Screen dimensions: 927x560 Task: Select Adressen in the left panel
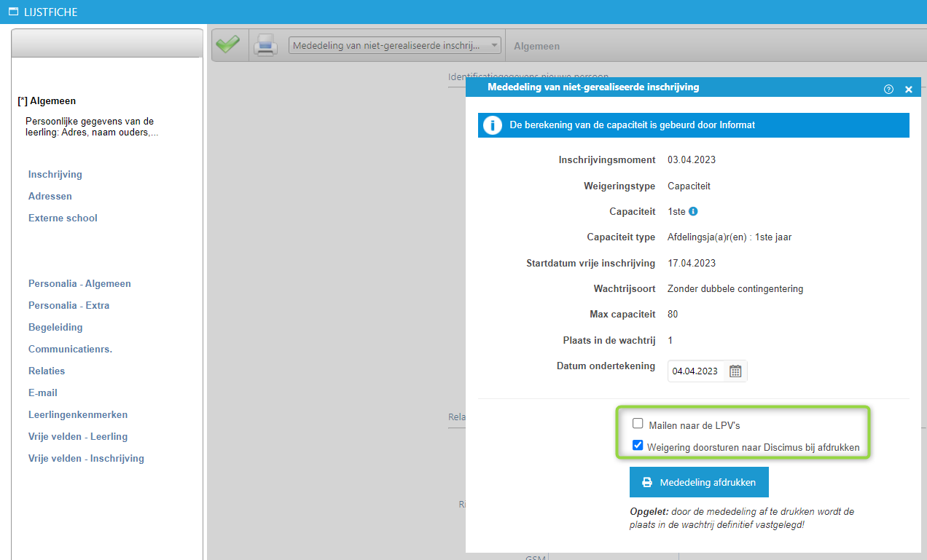click(x=50, y=196)
